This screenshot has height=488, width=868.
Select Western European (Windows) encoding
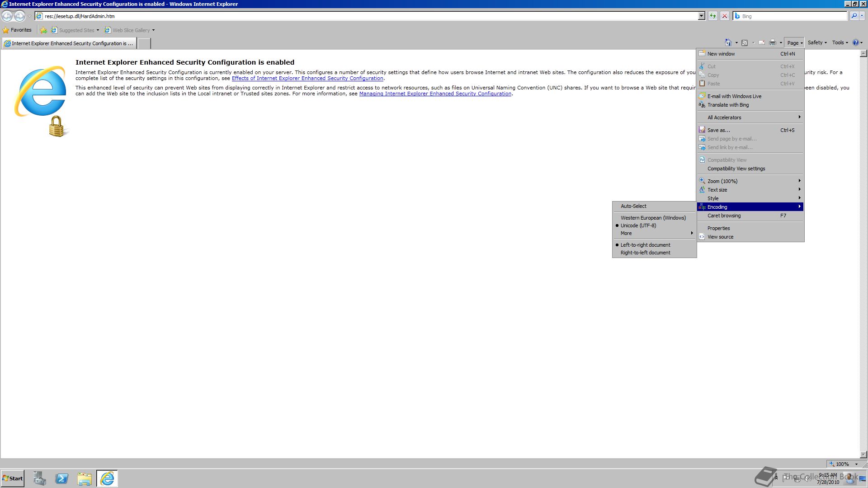(654, 218)
